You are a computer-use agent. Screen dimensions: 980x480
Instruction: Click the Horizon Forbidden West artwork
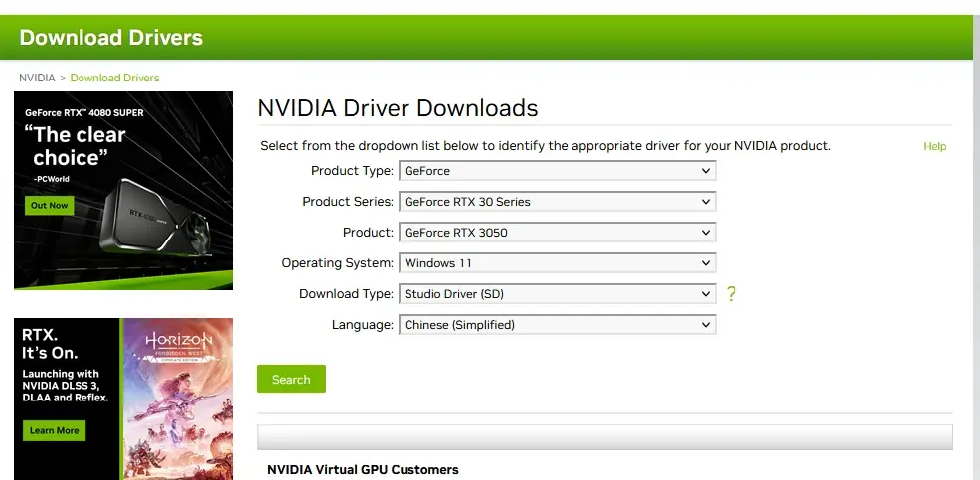[178, 399]
